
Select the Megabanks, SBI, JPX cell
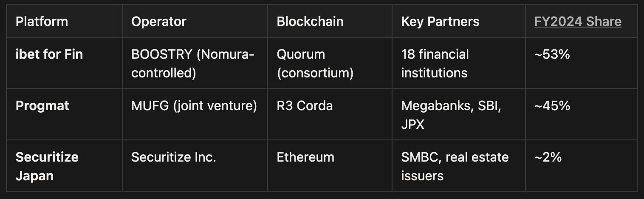451,115
